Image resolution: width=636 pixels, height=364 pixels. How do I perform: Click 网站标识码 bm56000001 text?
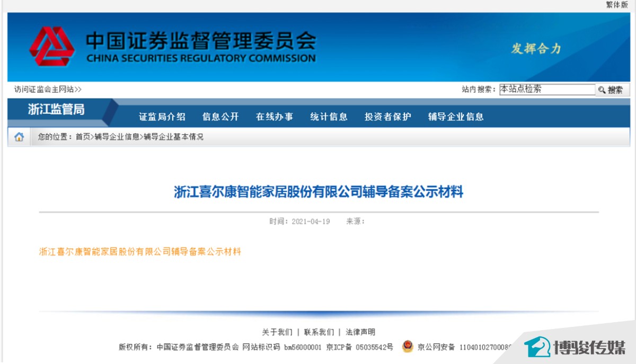point(281,347)
